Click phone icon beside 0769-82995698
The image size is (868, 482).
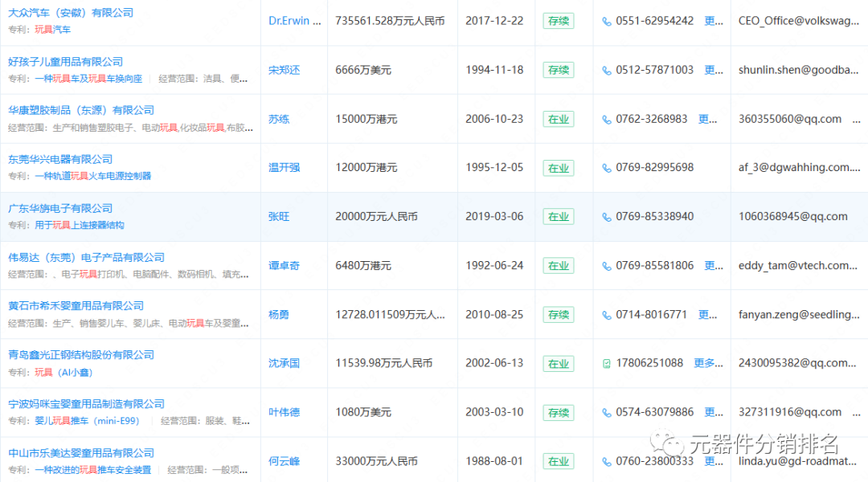(x=607, y=168)
